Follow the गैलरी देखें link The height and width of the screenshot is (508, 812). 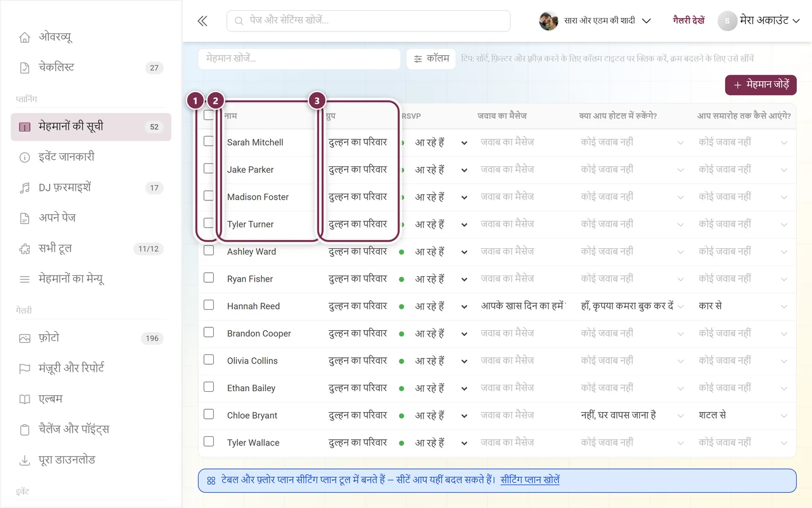coord(689,21)
